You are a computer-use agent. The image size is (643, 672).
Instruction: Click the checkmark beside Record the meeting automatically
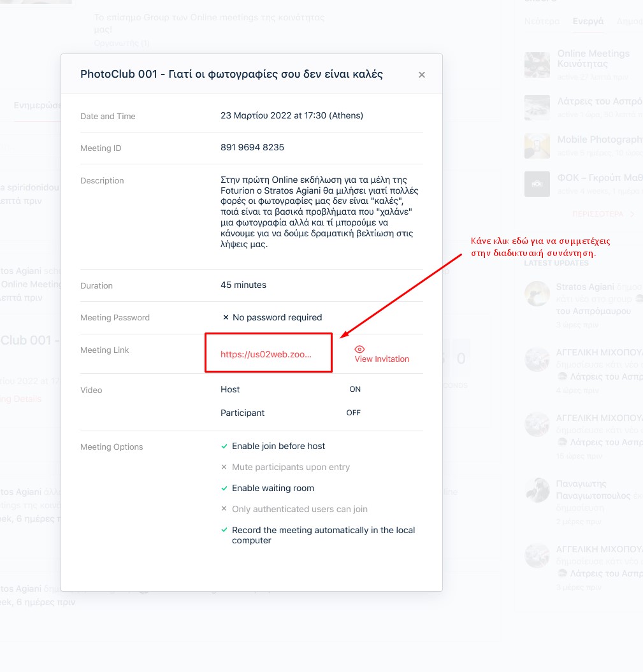pos(224,531)
